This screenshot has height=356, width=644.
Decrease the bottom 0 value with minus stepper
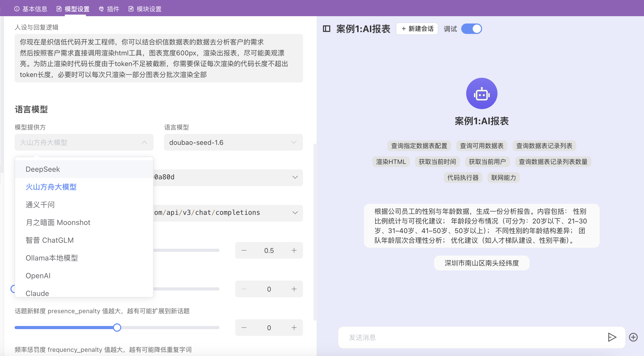244,328
